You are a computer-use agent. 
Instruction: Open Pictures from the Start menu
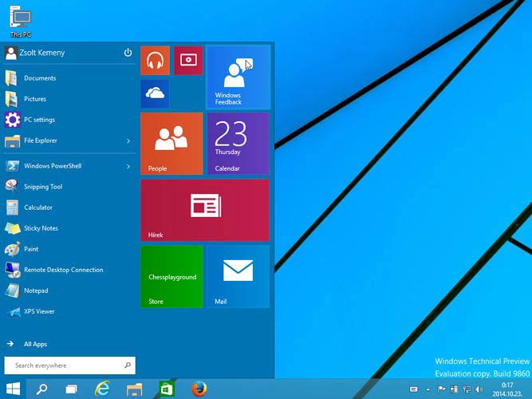69,99
